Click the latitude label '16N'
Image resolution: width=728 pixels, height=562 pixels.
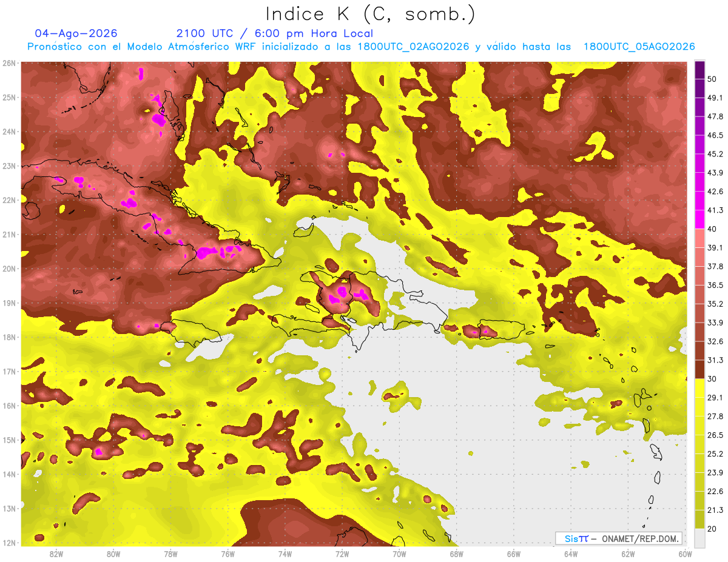(9, 406)
